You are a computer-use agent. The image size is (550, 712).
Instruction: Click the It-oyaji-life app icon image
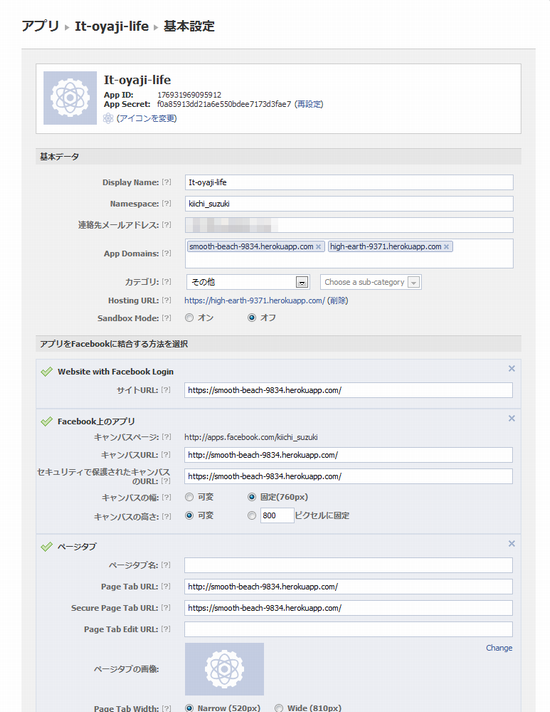tap(70, 98)
